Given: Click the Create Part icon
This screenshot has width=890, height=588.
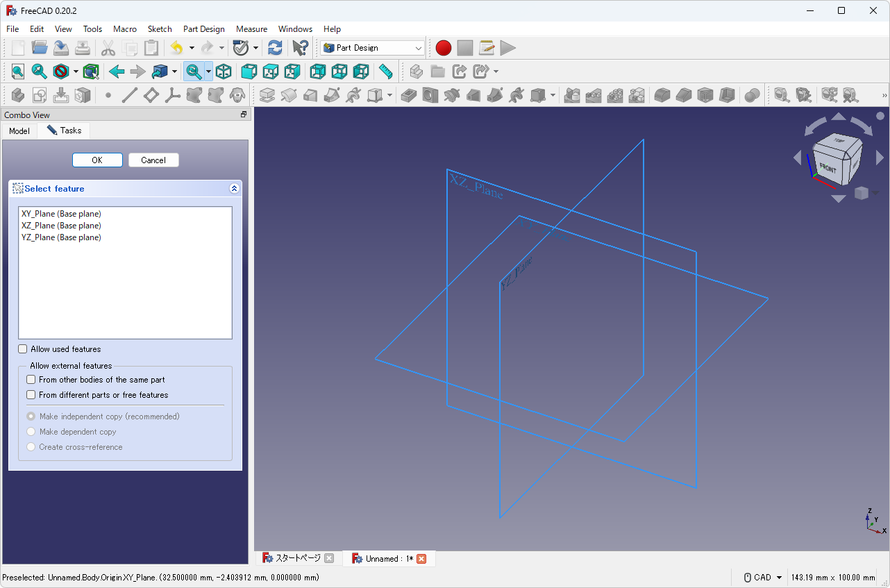Looking at the screenshot, I should pyautogui.click(x=416, y=72).
